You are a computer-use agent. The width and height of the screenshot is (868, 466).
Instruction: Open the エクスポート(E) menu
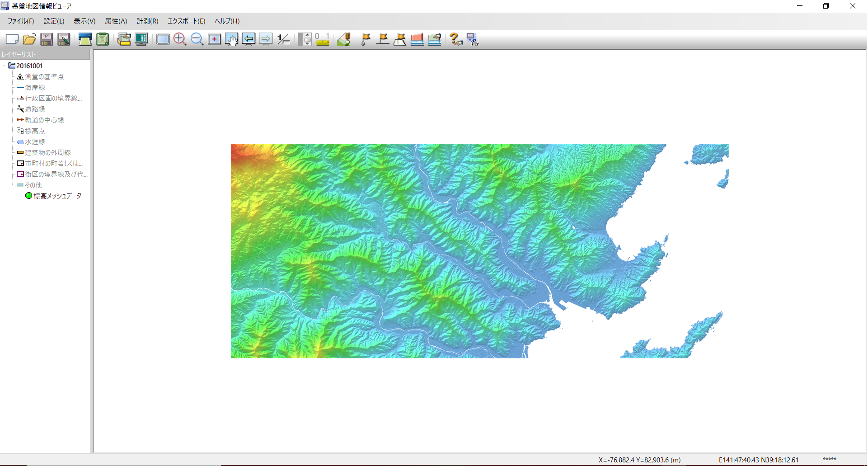[186, 21]
